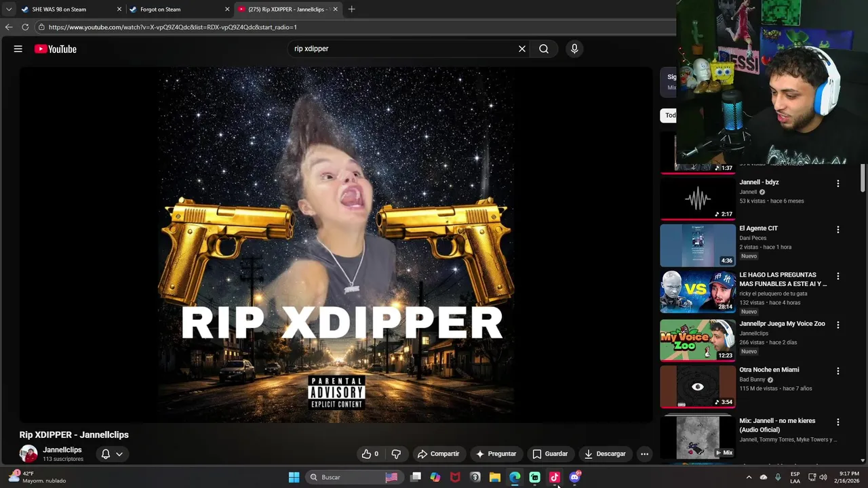Close the SHE WAS 98 on Steam tab
The width and height of the screenshot is (868, 488).
coord(119,9)
